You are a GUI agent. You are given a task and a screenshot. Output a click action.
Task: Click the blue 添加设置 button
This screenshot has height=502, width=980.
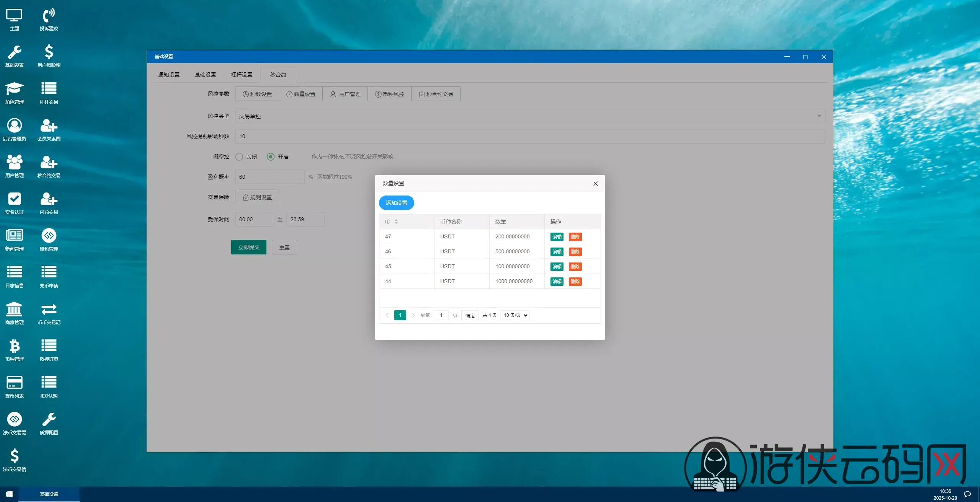tap(396, 203)
